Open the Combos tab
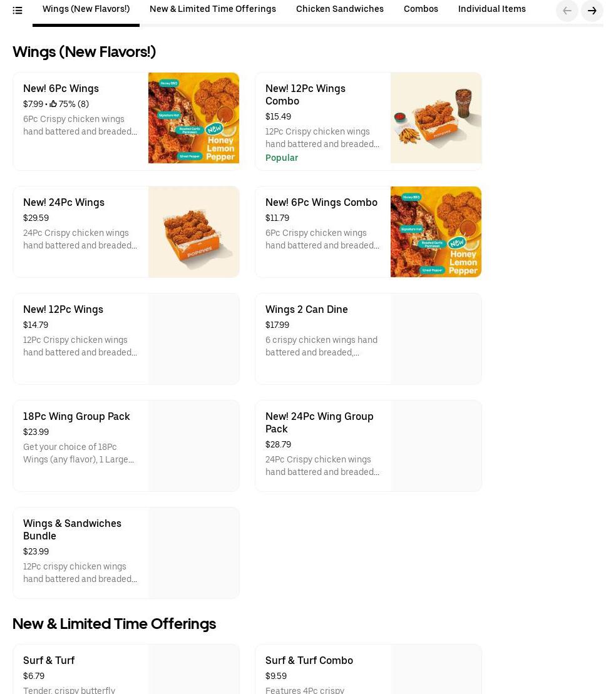 (x=421, y=9)
